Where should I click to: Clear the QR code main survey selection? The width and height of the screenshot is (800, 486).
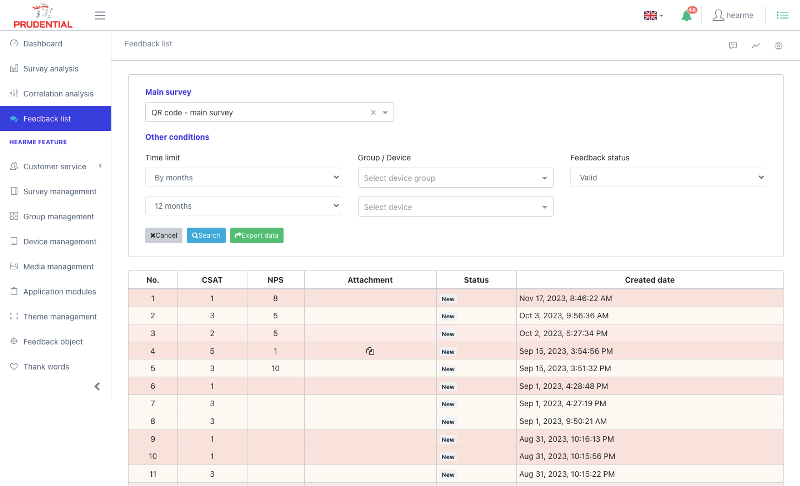pyautogui.click(x=373, y=112)
